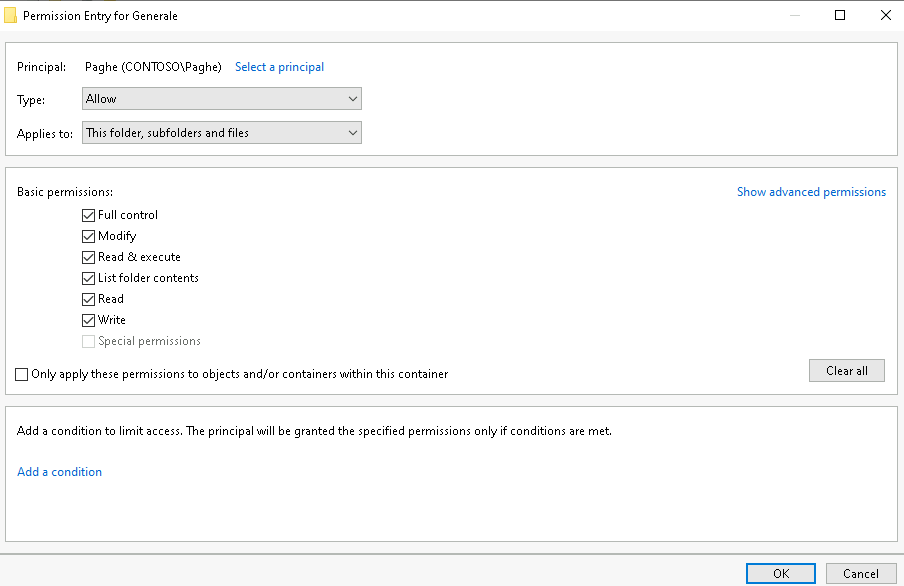Open the Applies to dropdown
The width and height of the screenshot is (904, 586).
coord(222,133)
